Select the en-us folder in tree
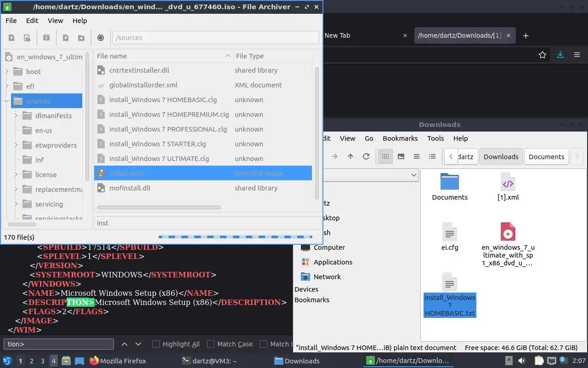The image size is (588, 368). pos(44,130)
